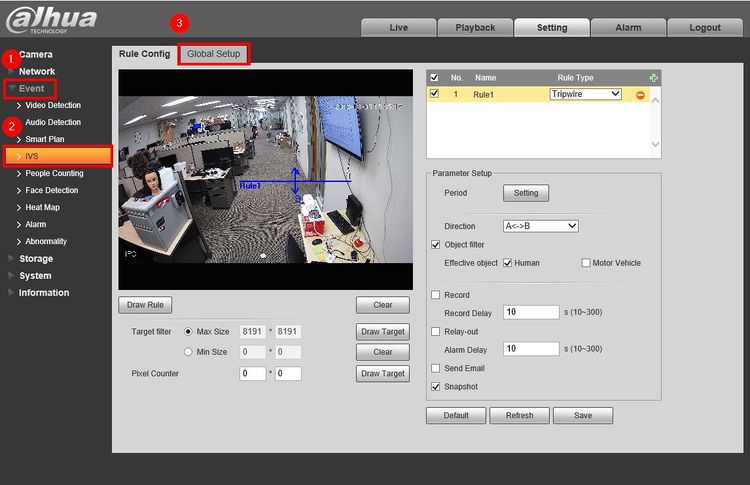Click the Draw Rule button
Image resolution: width=750 pixels, height=485 pixels.
[x=145, y=305]
